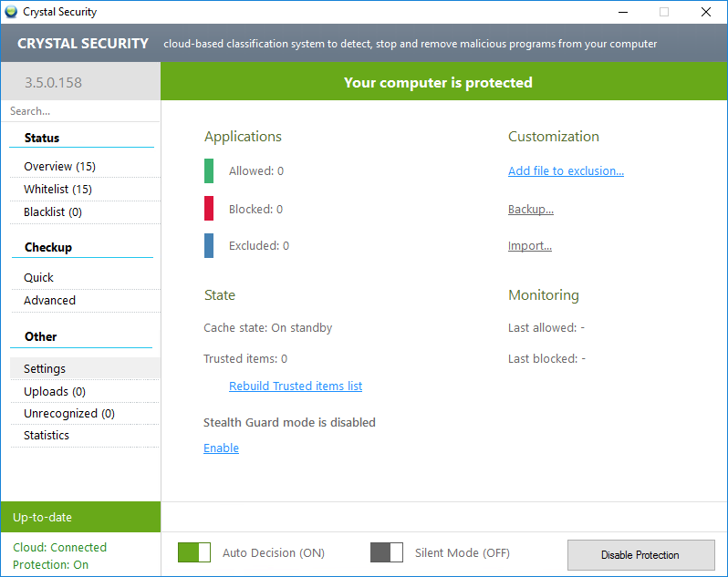Click the red Blocked color bar
Image resolution: width=728 pixels, height=577 pixels.
click(209, 208)
